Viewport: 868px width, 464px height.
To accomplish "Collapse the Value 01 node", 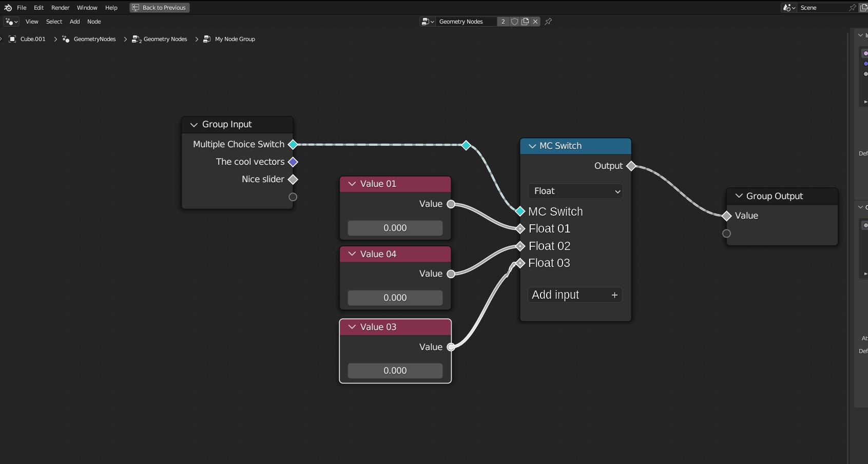I will tap(352, 184).
